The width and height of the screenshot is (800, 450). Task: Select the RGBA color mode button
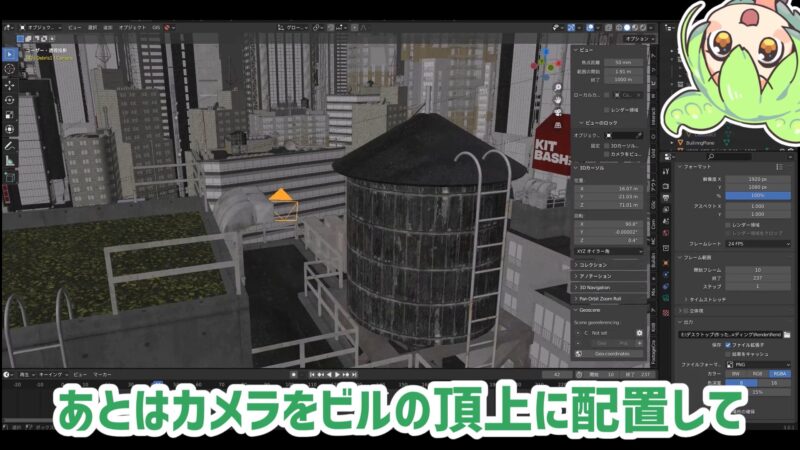(x=778, y=374)
